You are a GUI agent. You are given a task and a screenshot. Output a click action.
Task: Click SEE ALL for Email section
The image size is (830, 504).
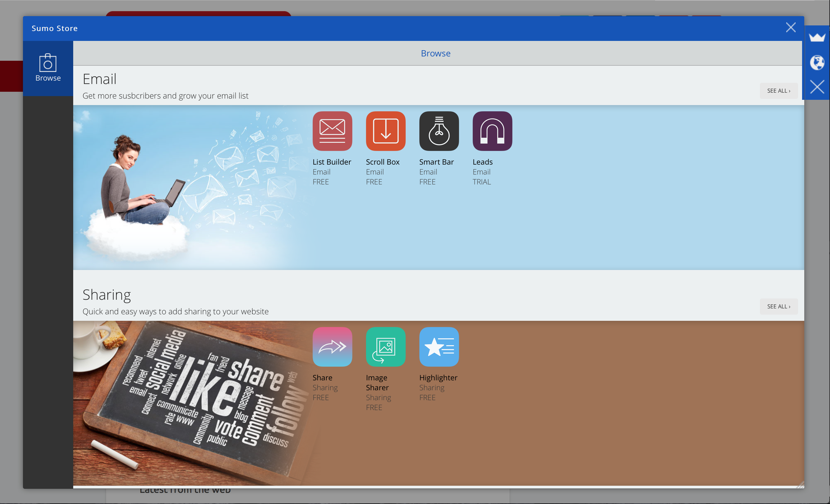[778, 91]
